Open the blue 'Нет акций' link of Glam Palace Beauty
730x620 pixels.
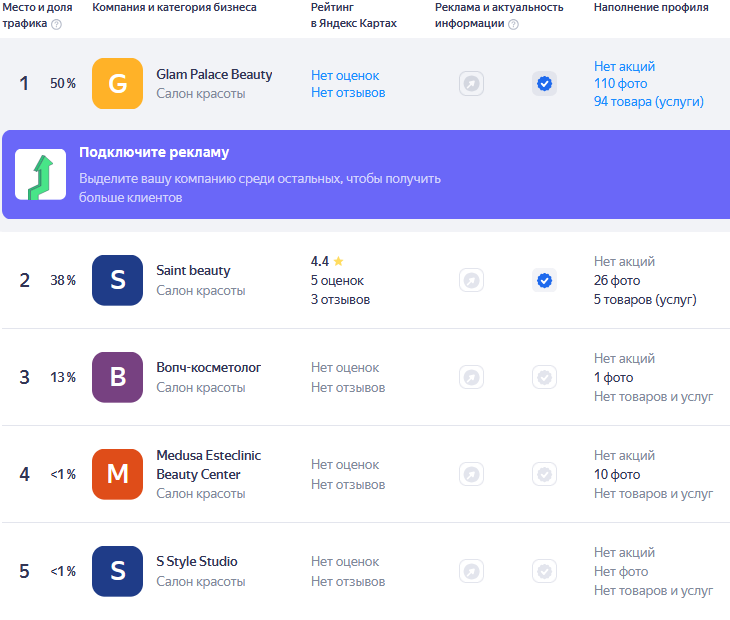click(x=624, y=67)
